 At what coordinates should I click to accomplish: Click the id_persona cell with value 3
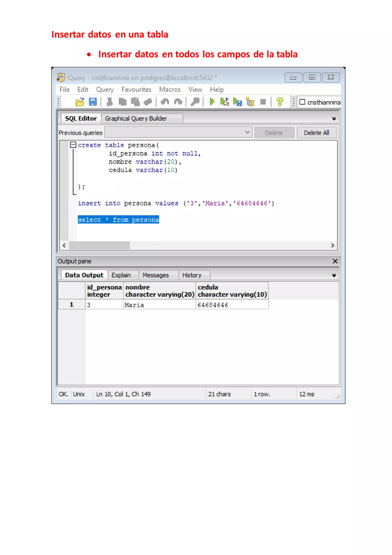pyautogui.click(x=104, y=305)
